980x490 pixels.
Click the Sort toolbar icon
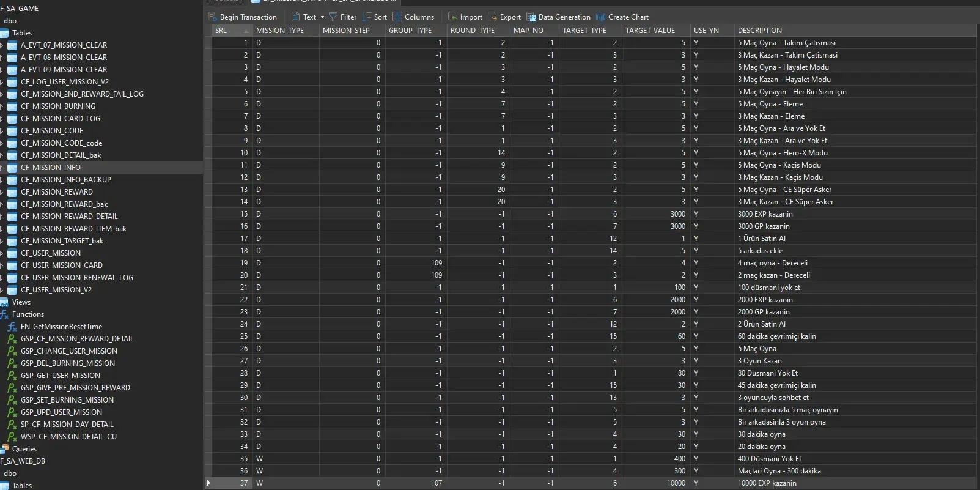click(367, 17)
